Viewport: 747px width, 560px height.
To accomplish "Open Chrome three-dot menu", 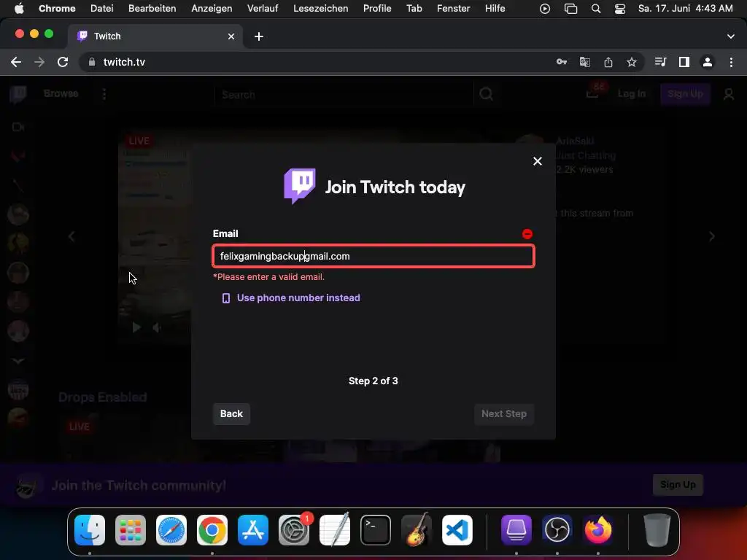I will tap(731, 62).
